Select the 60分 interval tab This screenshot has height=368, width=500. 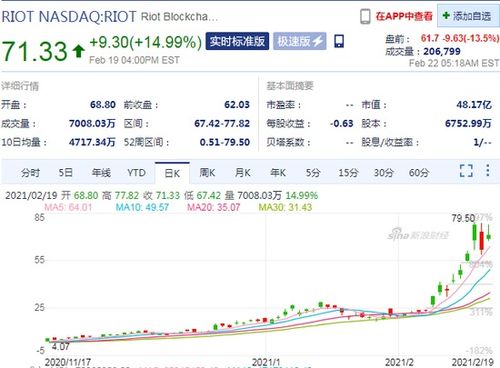pyautogui.click(x=419, y=173)
